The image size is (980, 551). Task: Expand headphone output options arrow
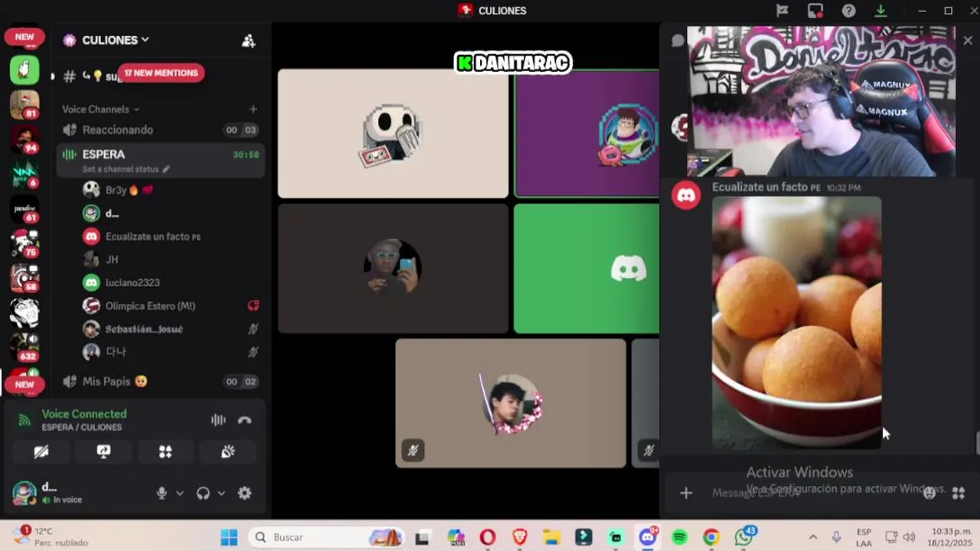(221, 494)
